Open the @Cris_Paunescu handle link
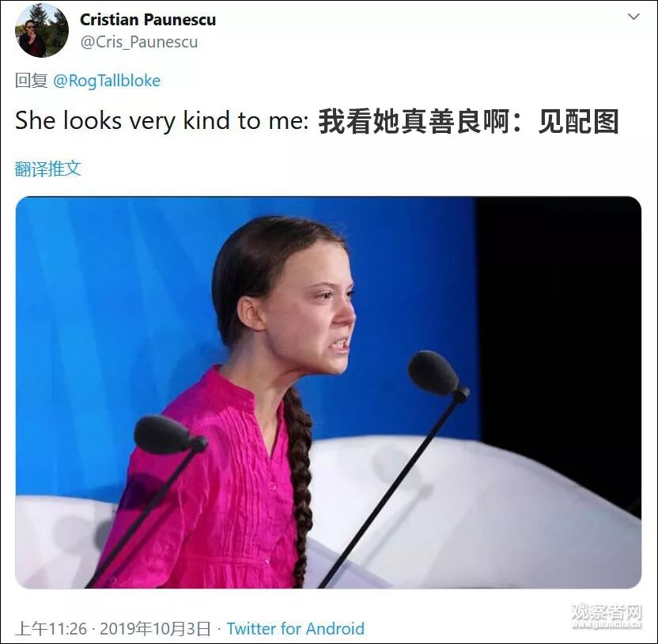Viewport: 658px width, 644px height. [139, 42]
